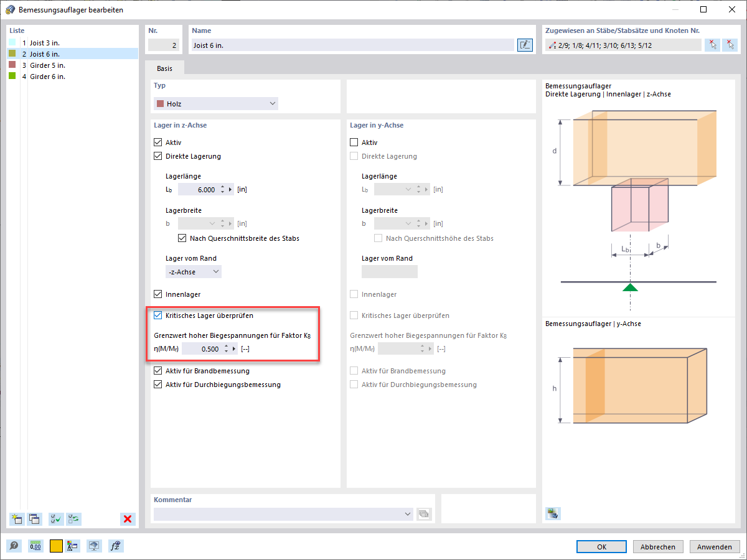This screenshot has width=747, height=560.
Task: Toggle Aktiv für Brandbemessung in z-Achse
Action: click(157, 371)
